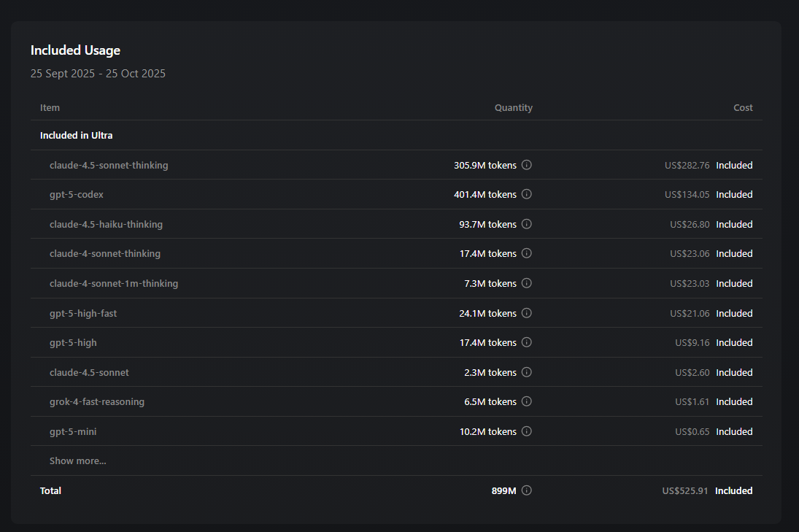This screenshot has width=799, height=532.
Task: Click the Quantity column header
Action: tap(513, 107)
